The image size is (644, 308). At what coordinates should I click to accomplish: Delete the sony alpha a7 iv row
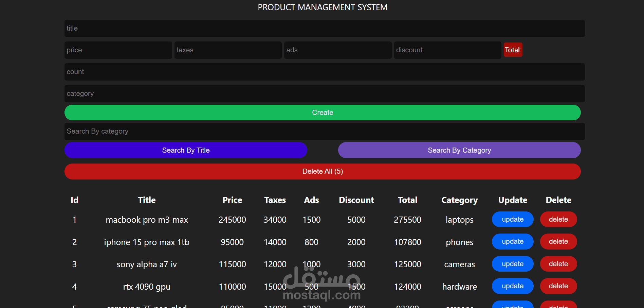558,264
